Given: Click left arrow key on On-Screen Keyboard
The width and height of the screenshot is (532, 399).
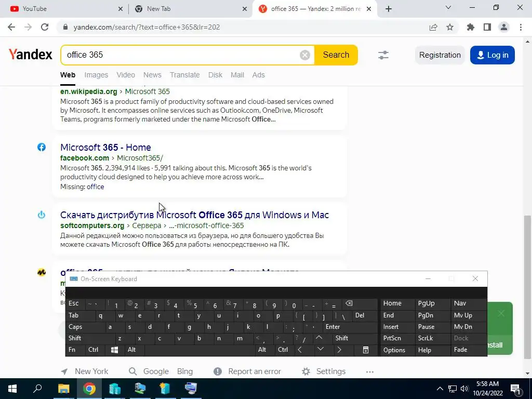Looking at the screenshot, I should click(300, 350).
